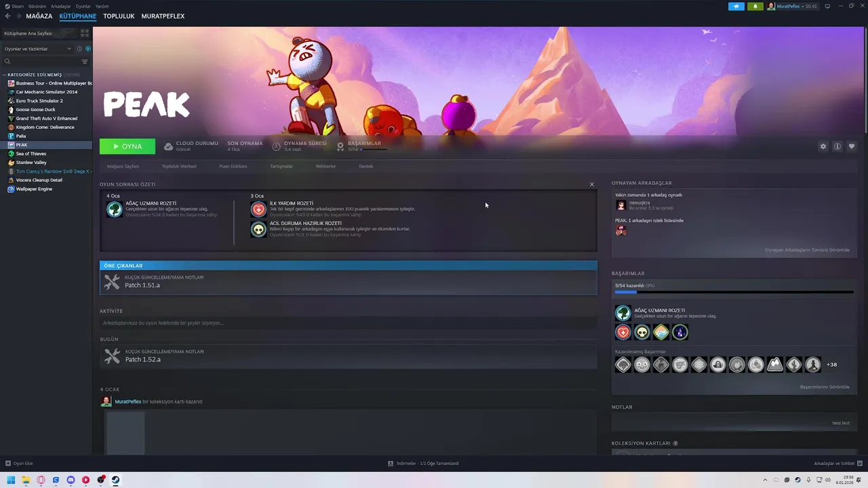Open the Arkadaşlar menu
The image size is (868, 488).
pyautogui.click(x=61, y=6)
